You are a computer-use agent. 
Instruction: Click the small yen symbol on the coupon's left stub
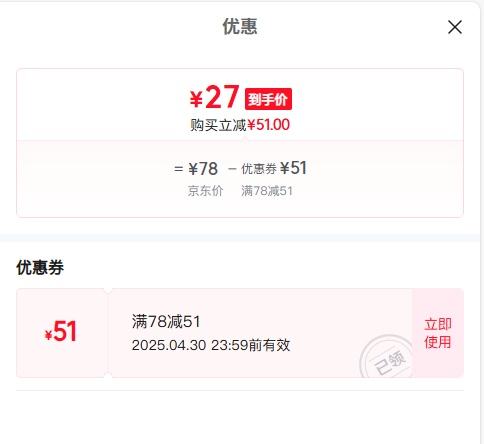click(x=48, y=335)
